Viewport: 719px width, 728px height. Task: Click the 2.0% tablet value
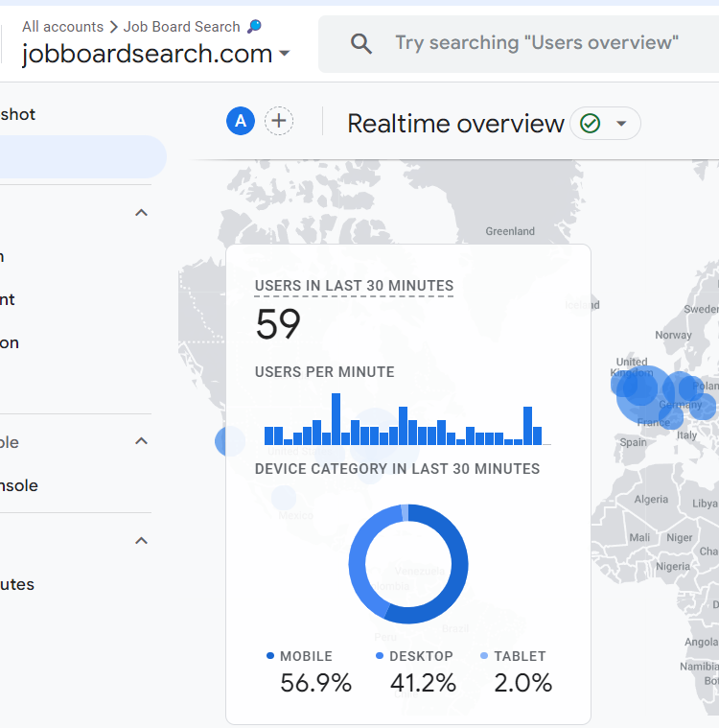click(523, 683)
